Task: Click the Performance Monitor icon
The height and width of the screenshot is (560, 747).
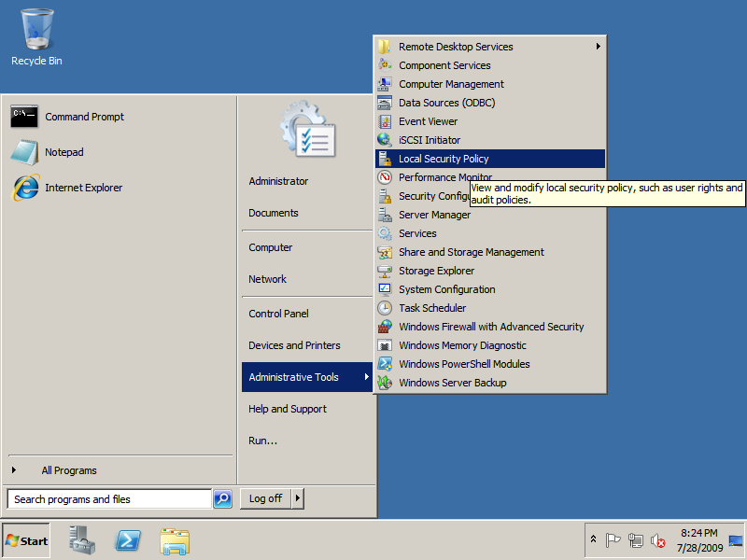Action: pyautogui.click(x=385, y=177)
